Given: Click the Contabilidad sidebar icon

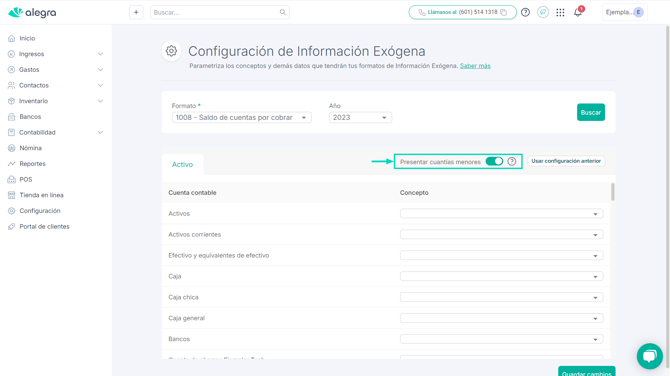Looking at the screenshot, I should pyautogui.click(x=12, y=132).
